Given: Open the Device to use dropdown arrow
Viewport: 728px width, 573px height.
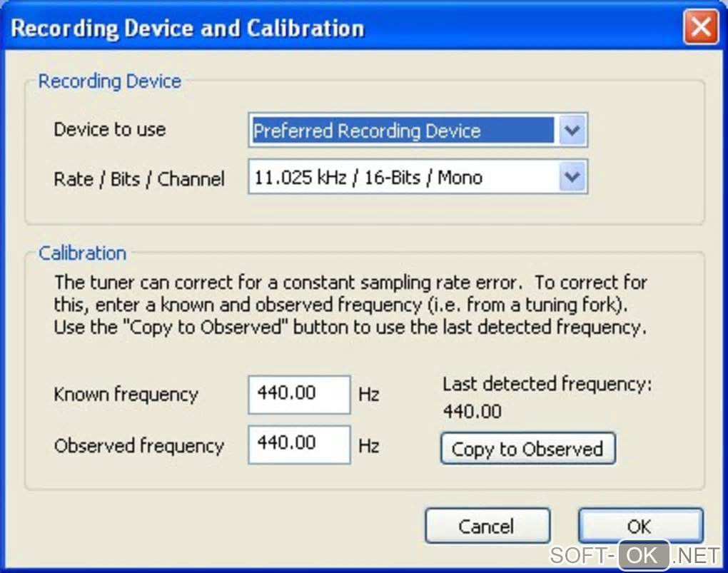Looking at the screenshot, I should 572,131.
